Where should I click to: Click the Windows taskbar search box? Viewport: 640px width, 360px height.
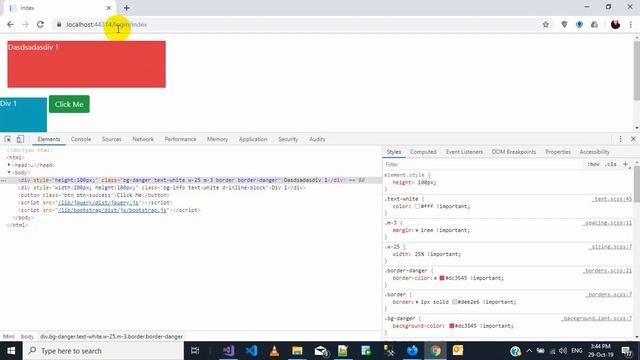point(104,351)
